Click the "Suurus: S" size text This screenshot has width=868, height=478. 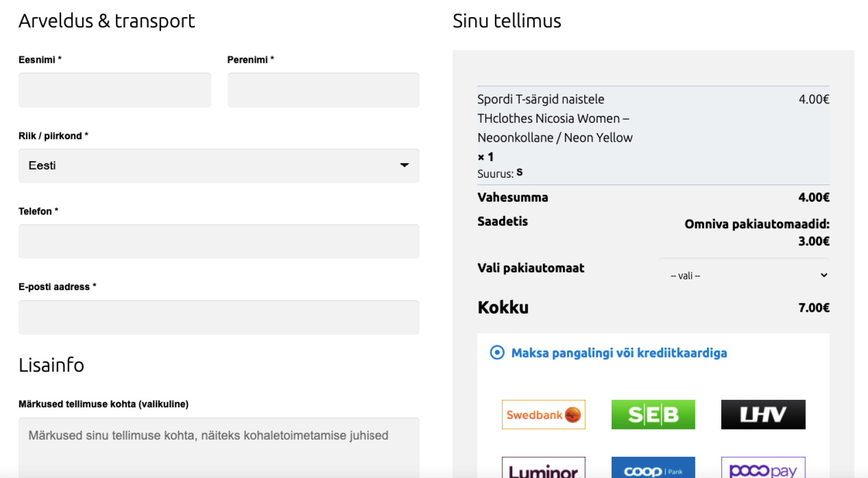[500, 172]
